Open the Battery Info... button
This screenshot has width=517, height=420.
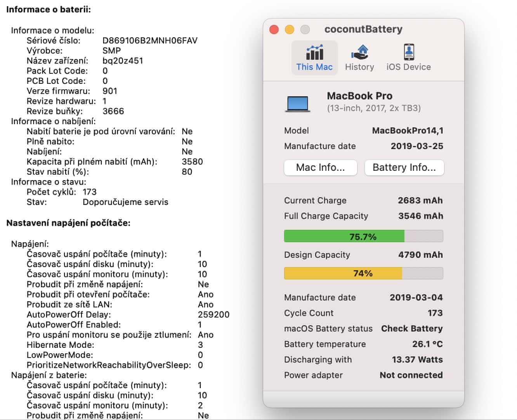click(x=404, y=168)
